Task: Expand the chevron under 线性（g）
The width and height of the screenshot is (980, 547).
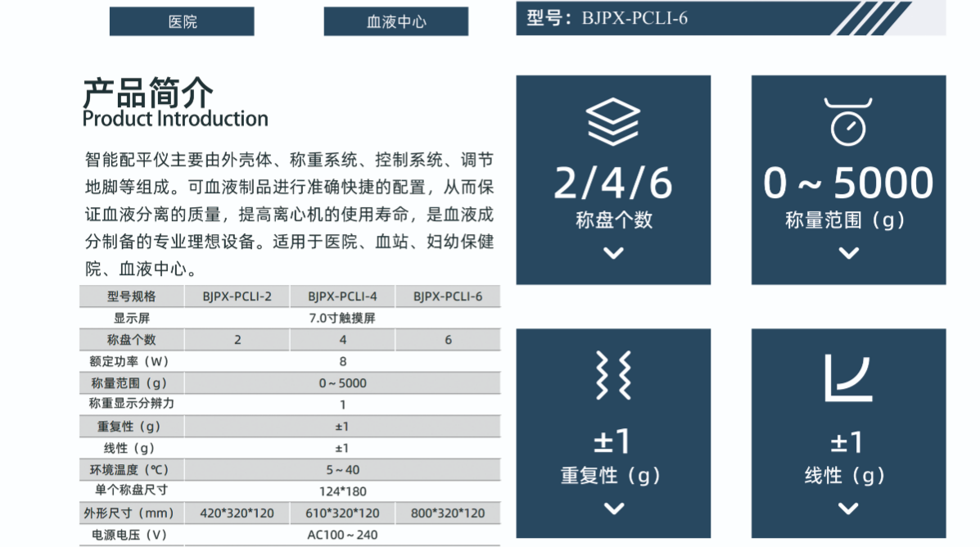Action: point(848,509)
